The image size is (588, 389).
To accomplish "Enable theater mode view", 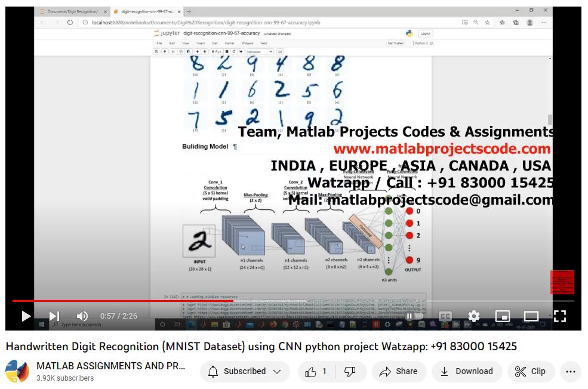I will pos(531,316).
